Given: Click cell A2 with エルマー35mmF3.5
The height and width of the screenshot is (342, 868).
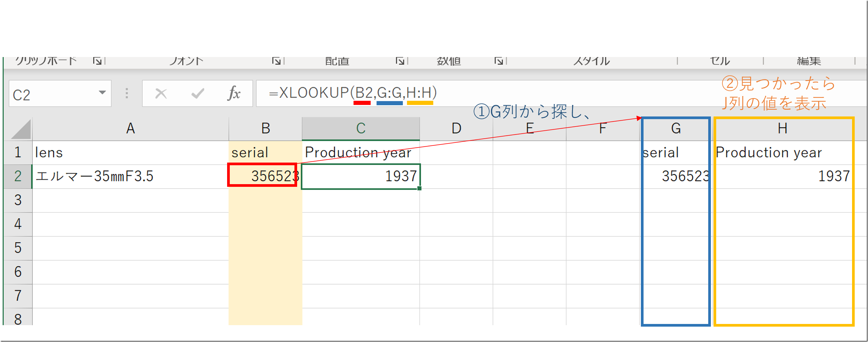Looking at the screenshot, I should [131, 176].
